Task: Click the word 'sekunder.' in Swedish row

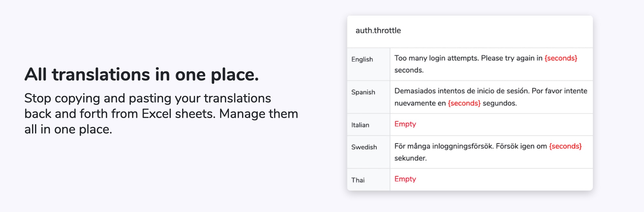Action: (410, 158)
